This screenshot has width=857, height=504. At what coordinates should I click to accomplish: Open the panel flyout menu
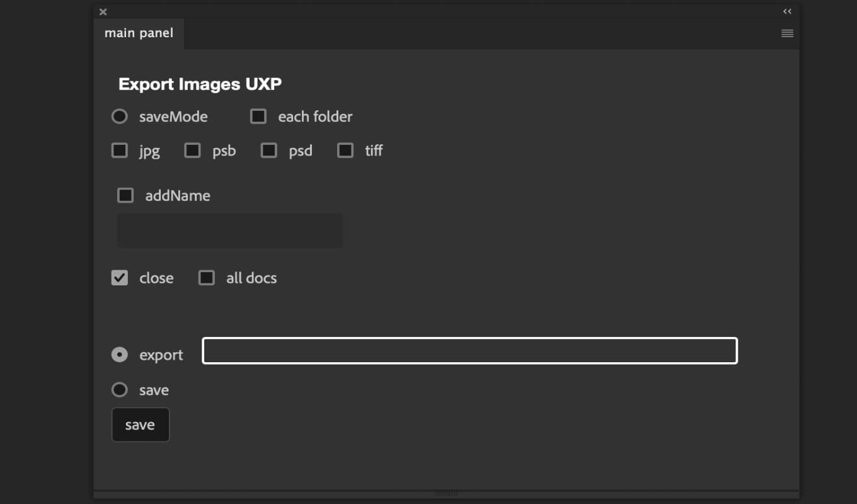786,33
